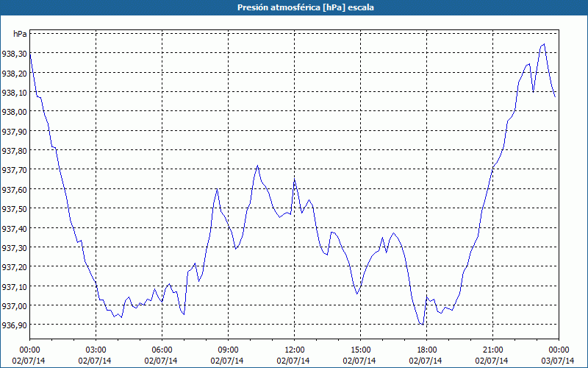588x368 pixels.
Task: Select the 937,20 y-axis label
Action: [x=14, y=267]
